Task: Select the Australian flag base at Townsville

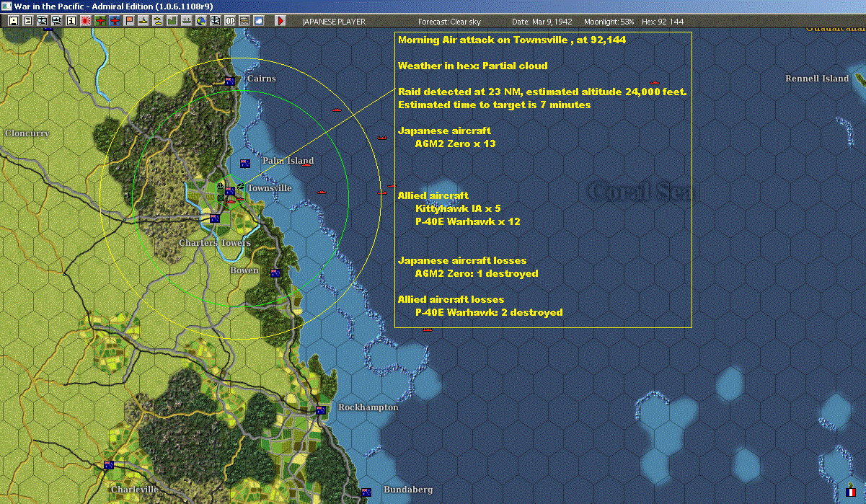Action: point(230,191)
